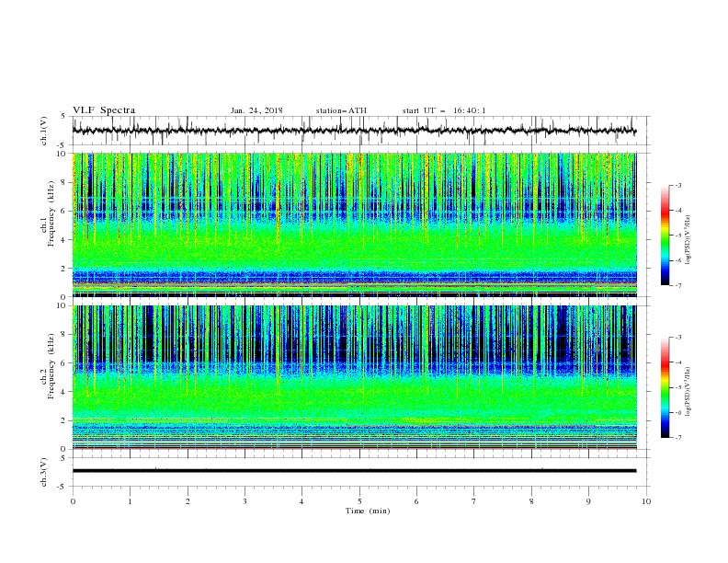
Task: Click the date "Jan. 24, 2018"
Action: click(256, 110)
